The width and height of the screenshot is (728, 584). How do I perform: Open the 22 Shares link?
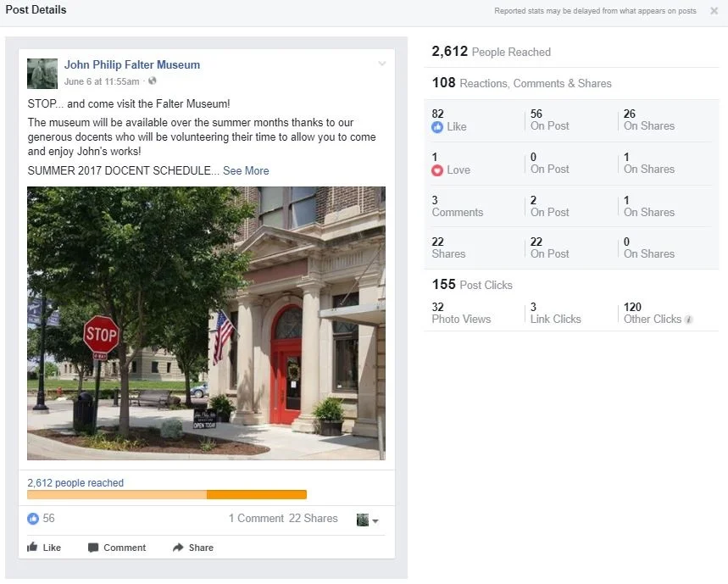(313, 518)
